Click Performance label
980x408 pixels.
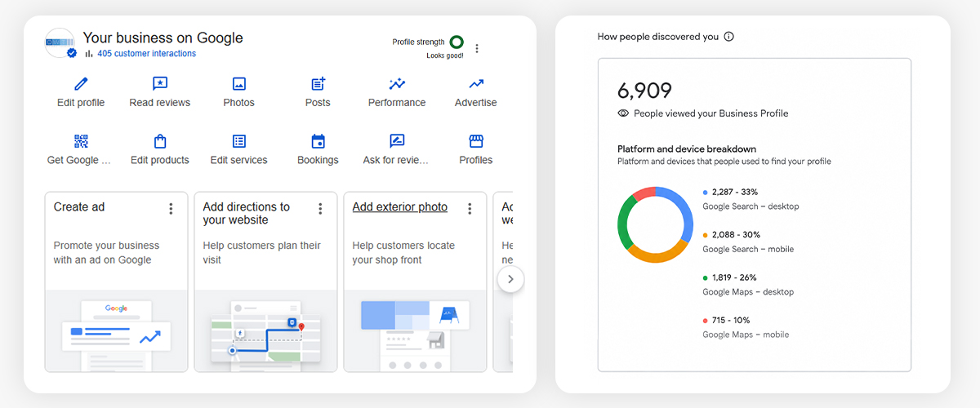[x=397, y=103]
